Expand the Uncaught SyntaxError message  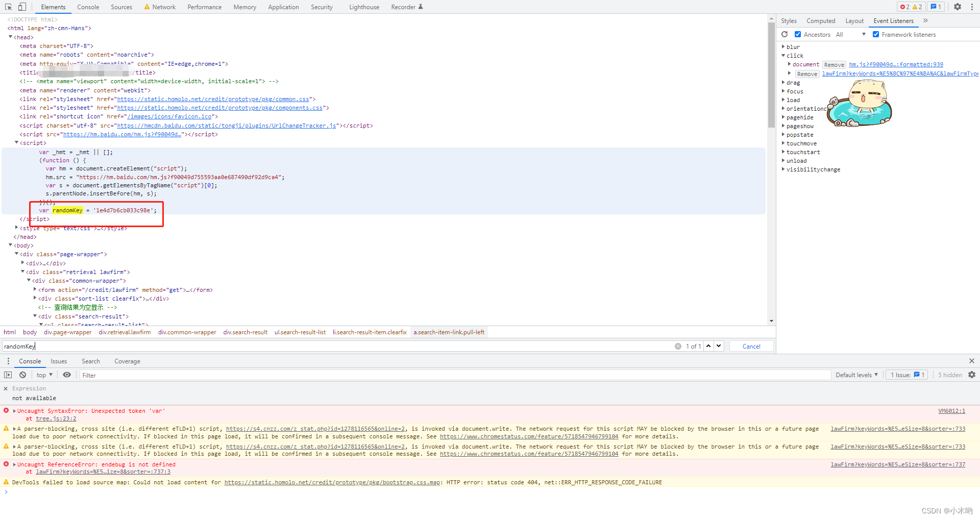(x=14, y=411)
